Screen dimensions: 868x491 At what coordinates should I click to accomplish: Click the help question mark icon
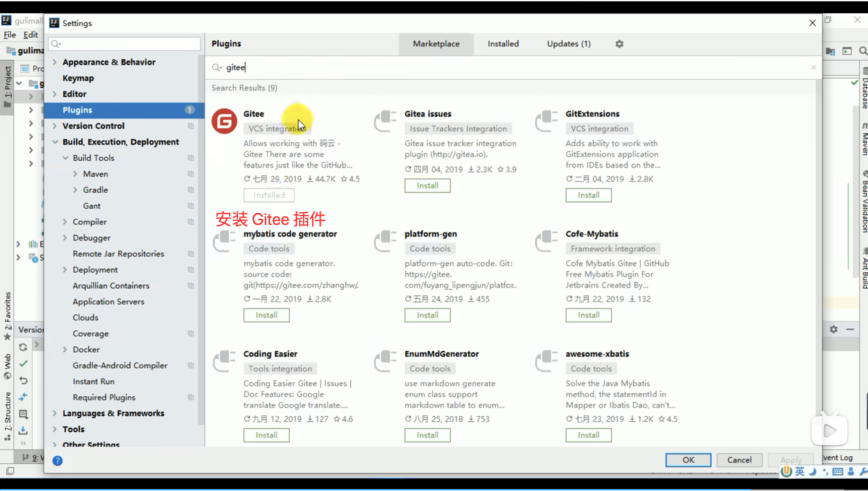tap(57, 461)
